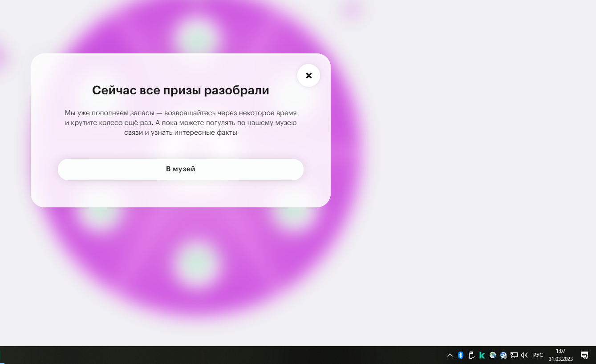The width and height of the screenshot is (596, 364).
Task: Click the globe tray icon in the taskbar
Action: pos(493,355)
